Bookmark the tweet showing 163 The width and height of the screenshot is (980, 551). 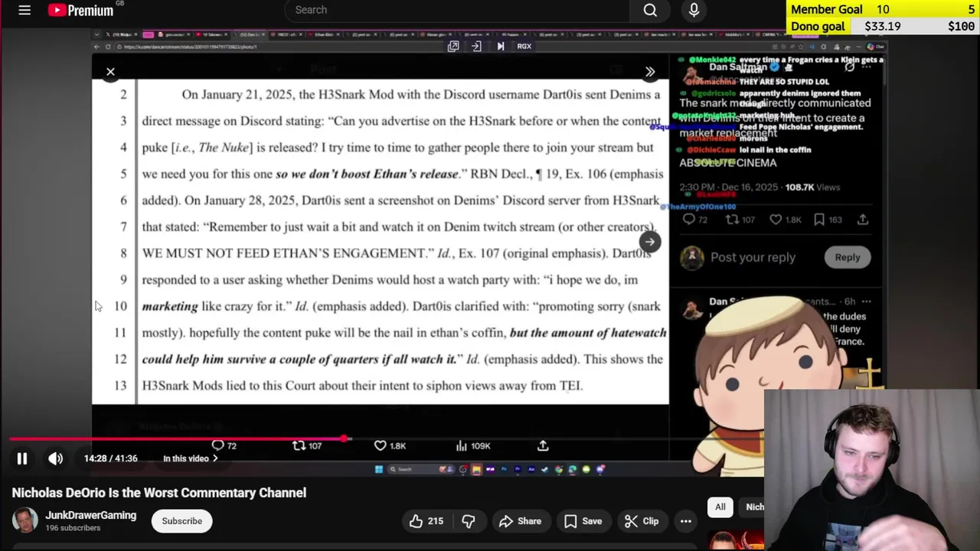828,220
